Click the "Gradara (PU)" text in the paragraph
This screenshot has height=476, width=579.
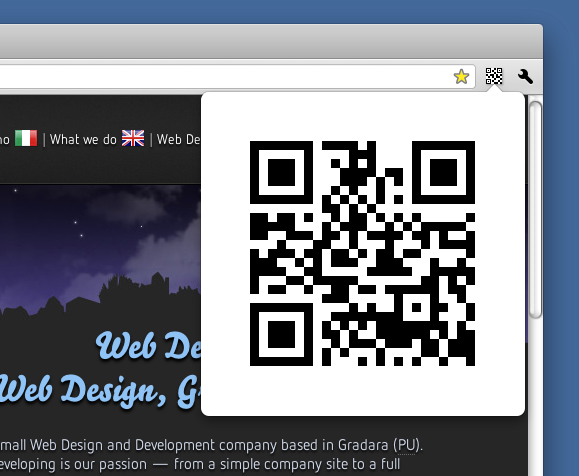(380, 445)
